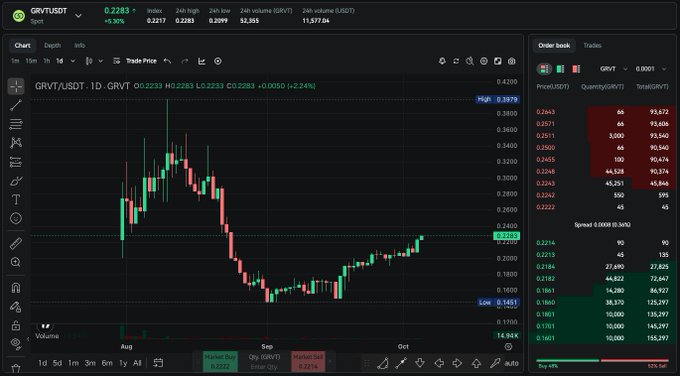Image resolution: width=680 pixels, height=376 pixels.
Task: Select the XABCD pattern tool
Action: point(16,143)
